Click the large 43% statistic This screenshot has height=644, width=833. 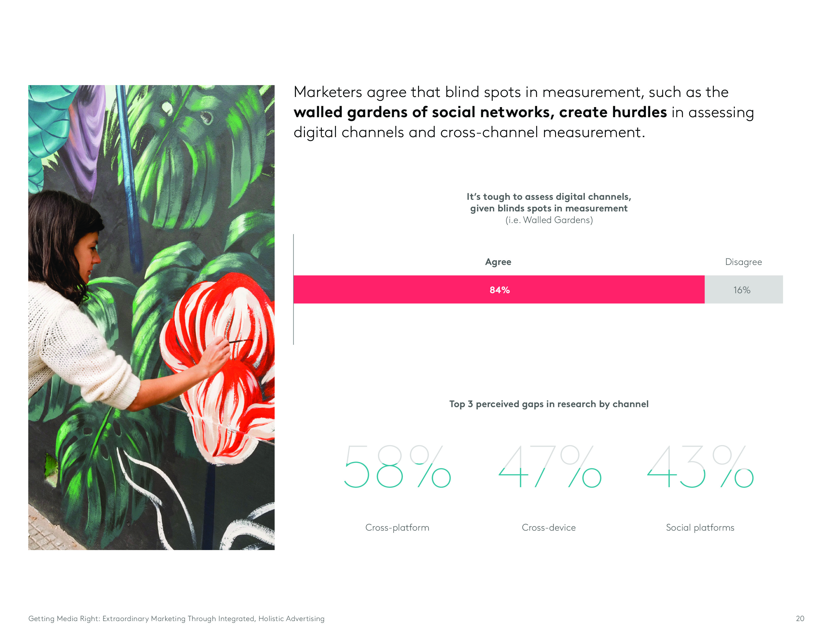click(700, 467)
